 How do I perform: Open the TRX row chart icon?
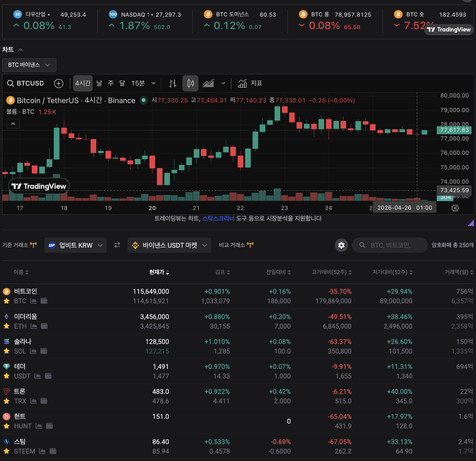point(34,401)
